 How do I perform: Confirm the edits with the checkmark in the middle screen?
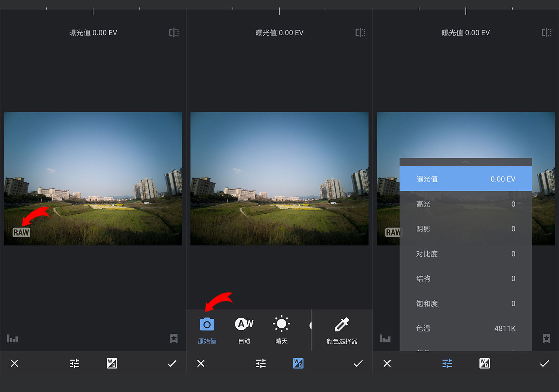(358, 363)
